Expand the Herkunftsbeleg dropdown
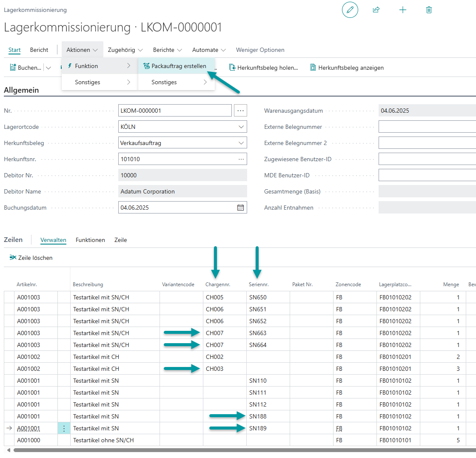This screenshot has height=458, width=476. pos(241,143)
